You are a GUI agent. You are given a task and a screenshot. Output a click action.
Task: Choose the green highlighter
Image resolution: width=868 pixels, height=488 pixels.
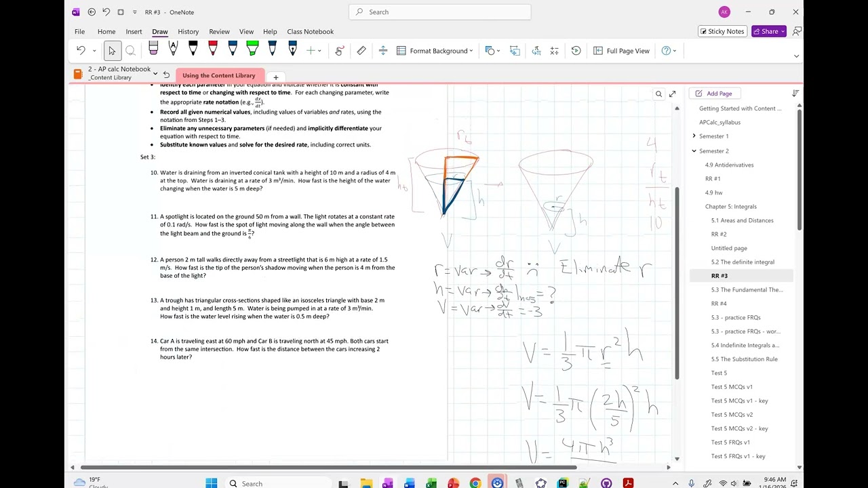tap(252, 49)
